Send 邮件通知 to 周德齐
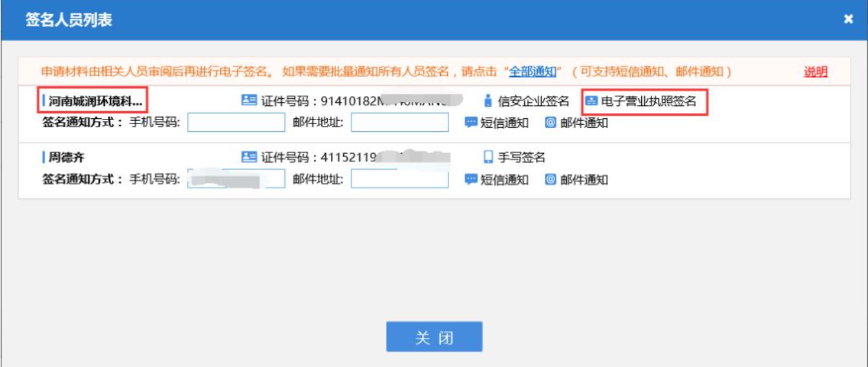This screenshot has width=868, height=367. click(x=576, y=180)
